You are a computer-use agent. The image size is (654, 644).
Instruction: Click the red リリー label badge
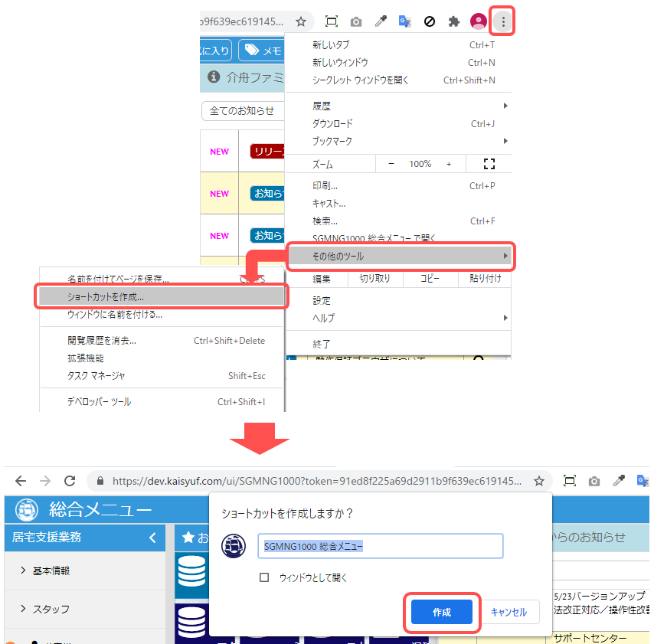(267, 152)
